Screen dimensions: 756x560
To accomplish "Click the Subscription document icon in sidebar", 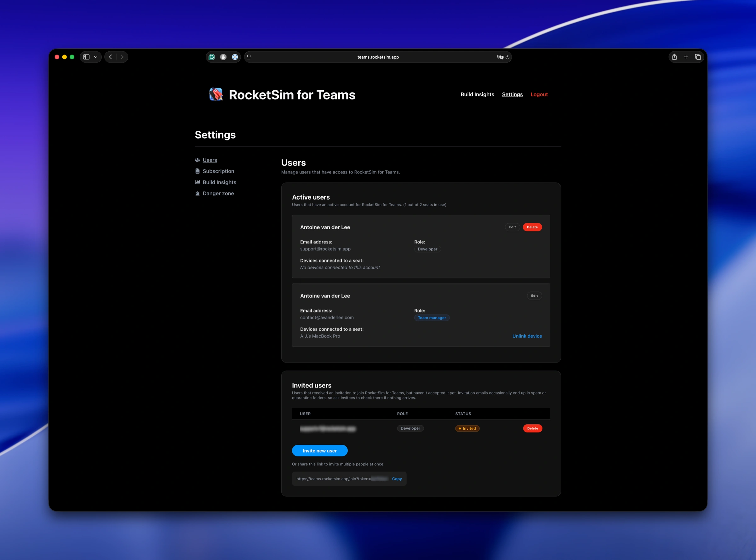I will click(x=197, y=171).
